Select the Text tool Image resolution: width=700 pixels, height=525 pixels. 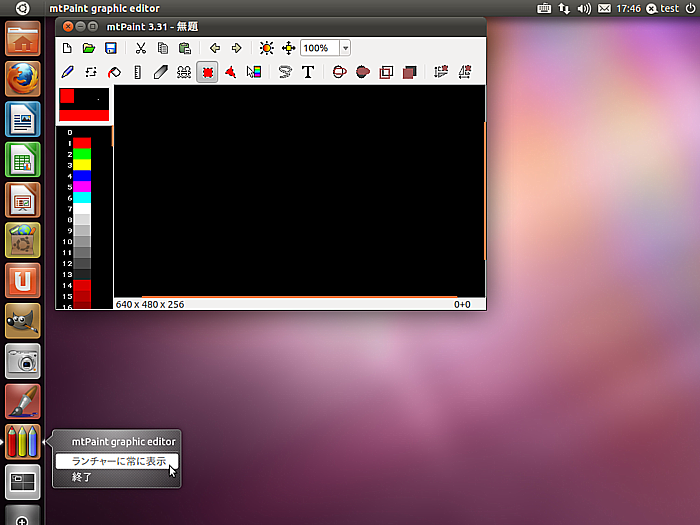point(308,72)
